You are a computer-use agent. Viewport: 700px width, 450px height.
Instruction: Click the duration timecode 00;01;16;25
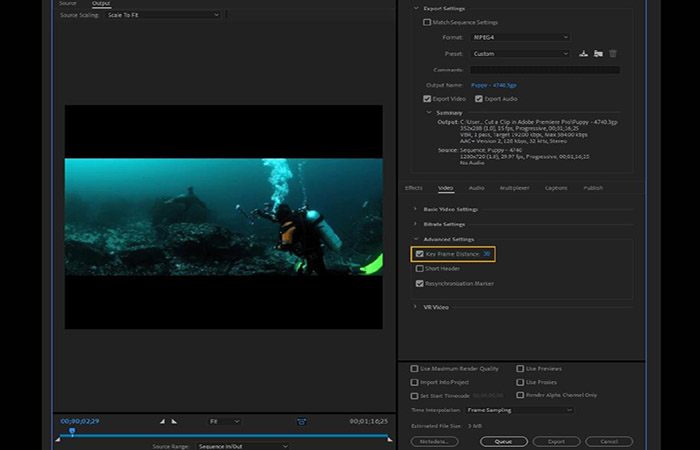(x=368, y=421)
